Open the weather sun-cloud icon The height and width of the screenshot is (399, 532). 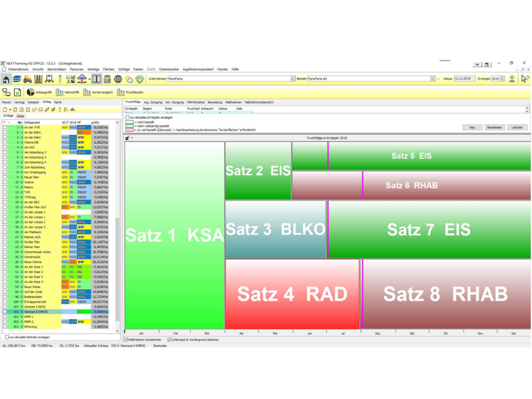coord(129,79)
